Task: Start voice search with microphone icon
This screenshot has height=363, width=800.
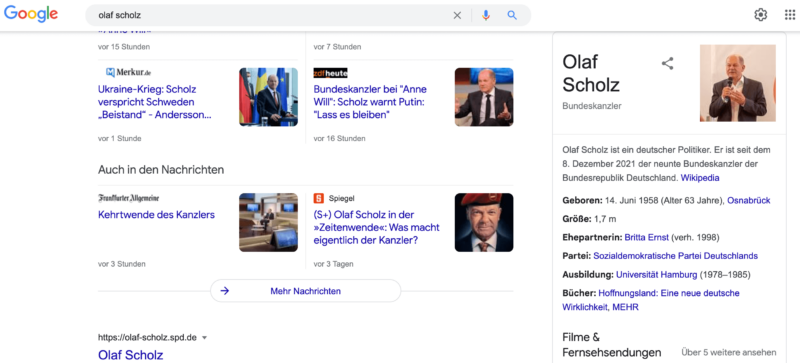Action: click(x=486, y=15)
